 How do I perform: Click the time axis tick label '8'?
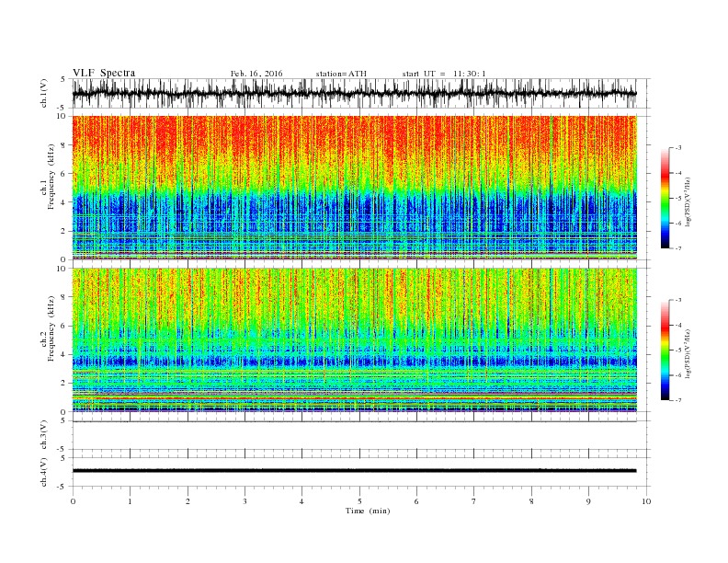531,501
